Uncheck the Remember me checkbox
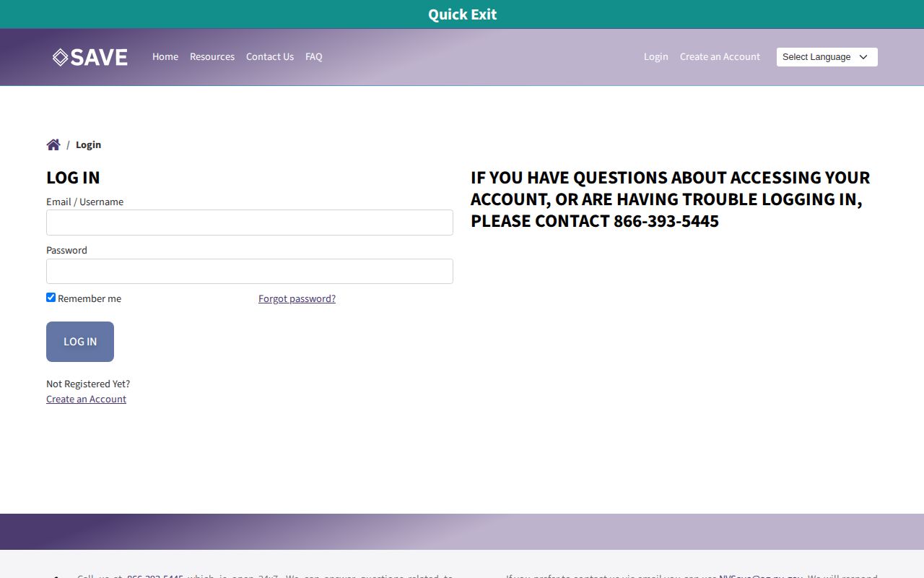Image resolution: width=924 pixels, height=578 pixels. click(x=51, y=298)
